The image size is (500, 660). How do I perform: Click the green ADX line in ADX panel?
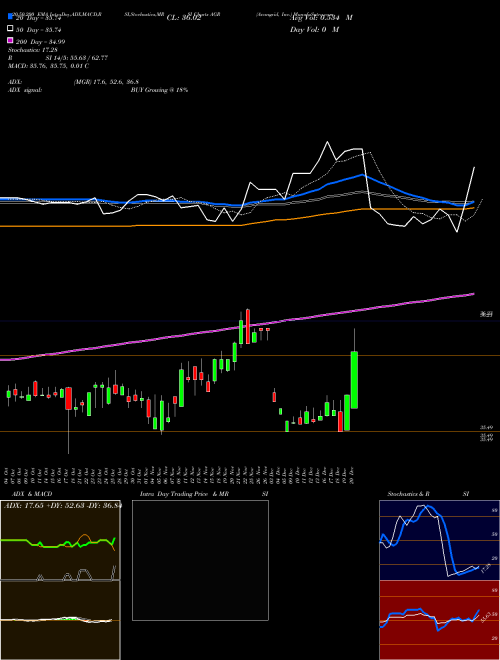[58, 543]
